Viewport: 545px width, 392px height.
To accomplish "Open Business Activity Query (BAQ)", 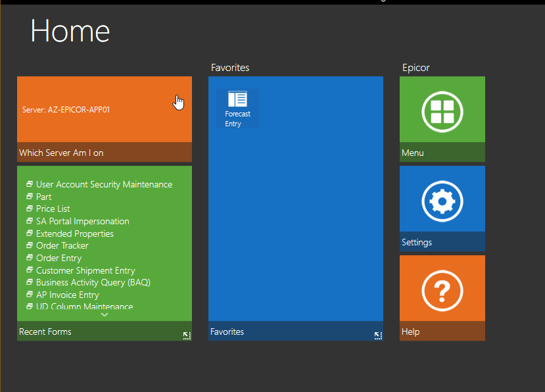I will 93,282.
